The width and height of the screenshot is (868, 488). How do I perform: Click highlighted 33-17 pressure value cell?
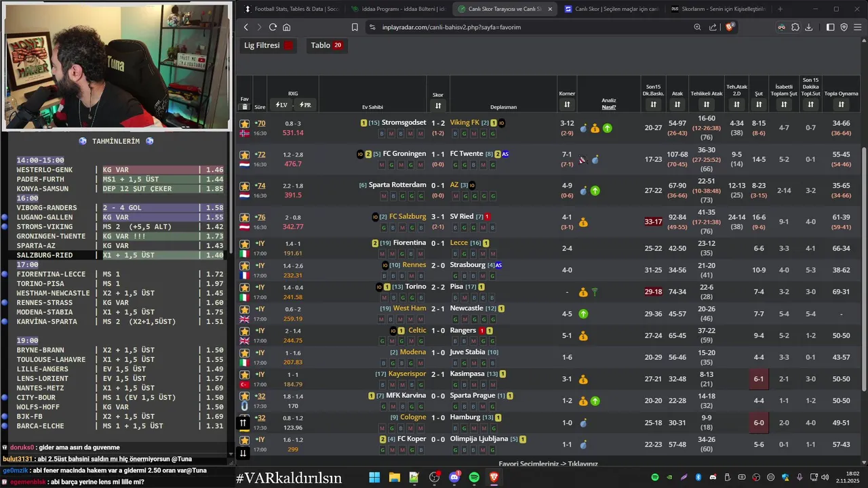(x=653, y=222)
